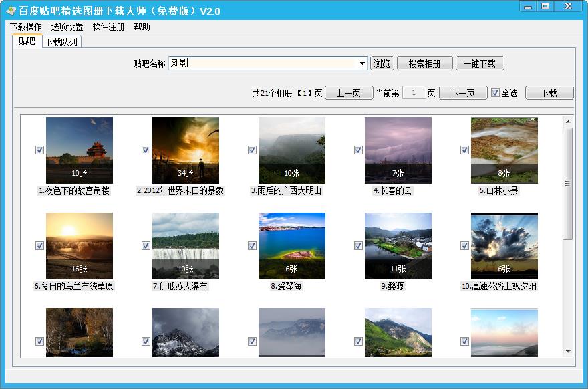The width and height of the screenshot is (588, 389).
Task: Switch to the 下载队列 tab
Action: point(61,42)
